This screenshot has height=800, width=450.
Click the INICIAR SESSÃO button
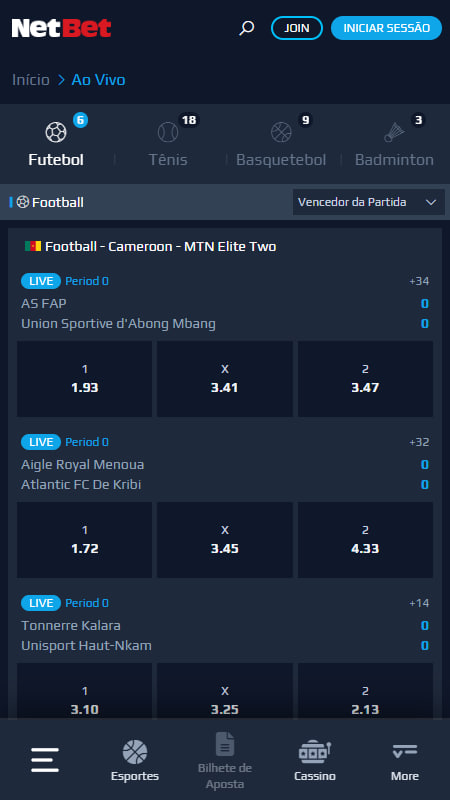(x=386, y=28)
